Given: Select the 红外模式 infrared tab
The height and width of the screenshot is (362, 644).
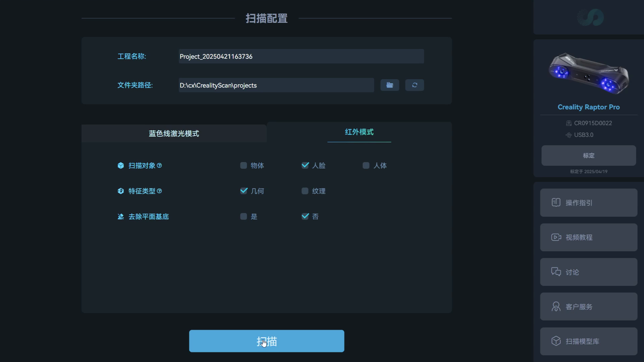Looking at the screenshot, I should (359, 132).
